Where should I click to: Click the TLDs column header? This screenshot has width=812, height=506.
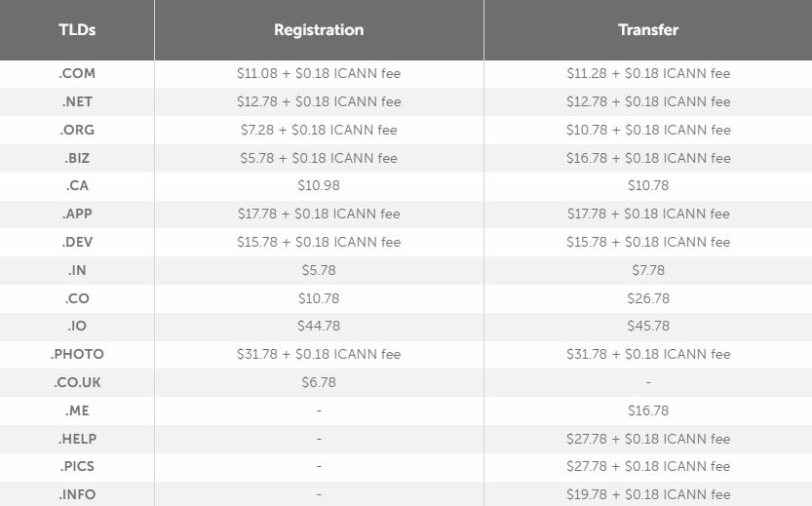tap(77, 30)
